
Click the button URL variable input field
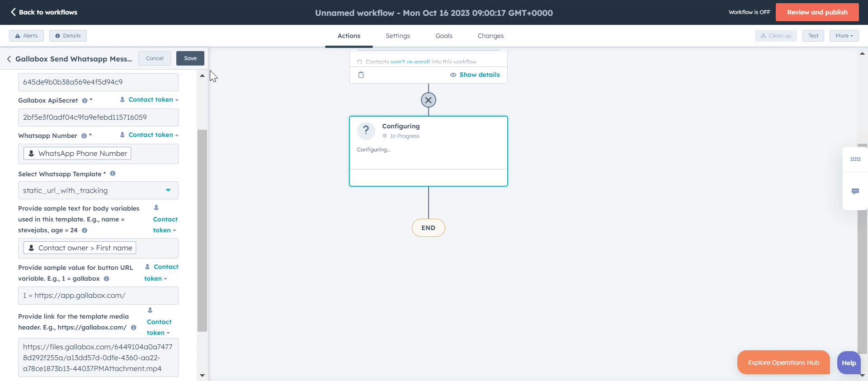[x=98, y=296]
